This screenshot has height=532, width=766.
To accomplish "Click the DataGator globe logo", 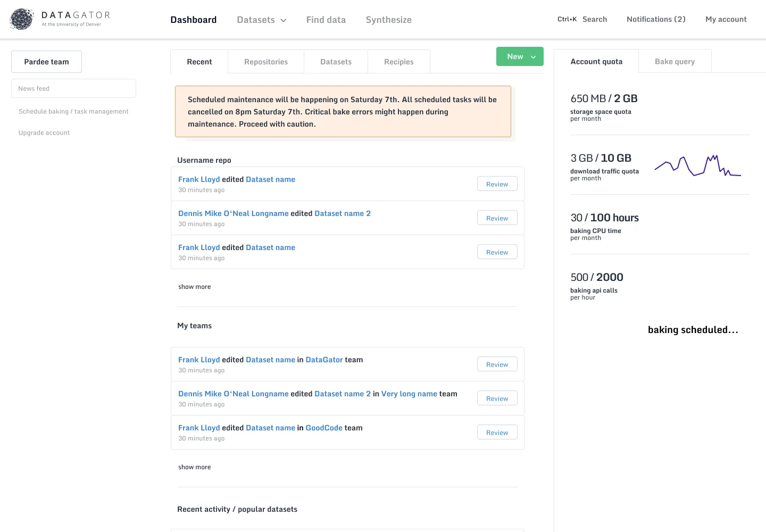I will 22,19.
